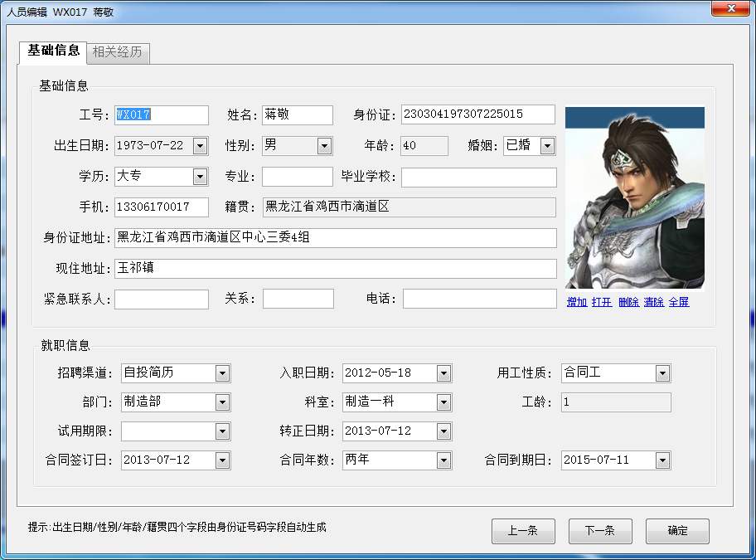
Task: Expand the 科室 dropdown
Action: tap(443, 402)
